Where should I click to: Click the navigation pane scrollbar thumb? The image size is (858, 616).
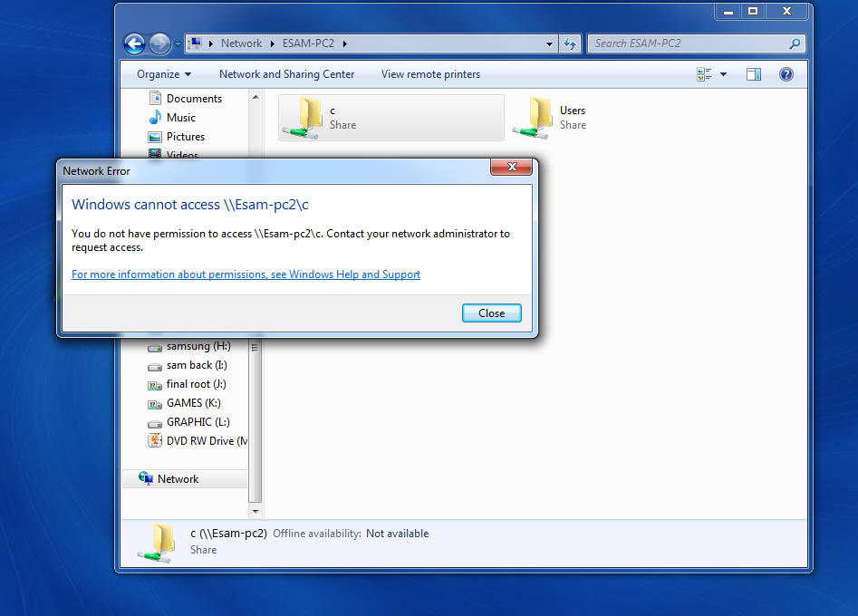tap(255, 421)
